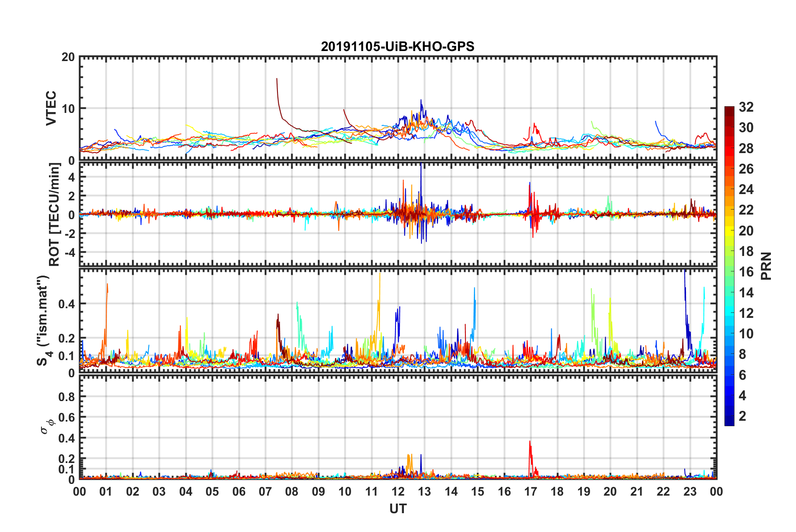796x532 pixels.
Task: Click colorbar tick label 32
Action: pos(746,107)
